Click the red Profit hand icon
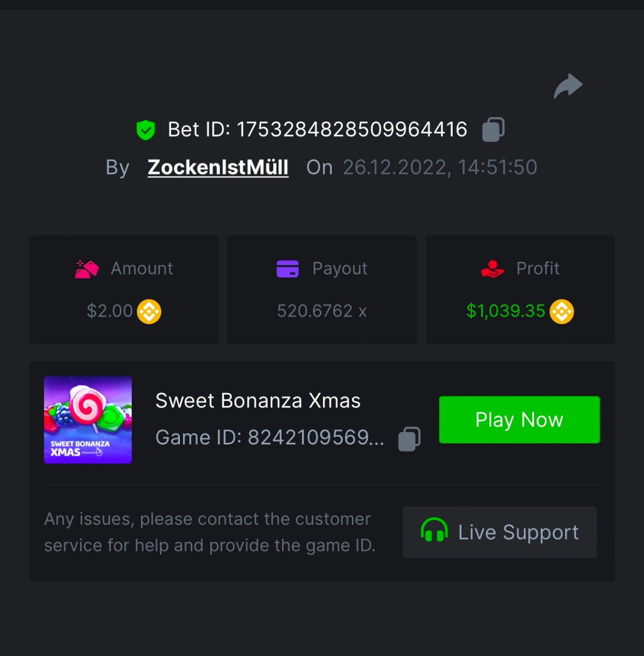This screenshot has height=656, width=644. [492, 269]
